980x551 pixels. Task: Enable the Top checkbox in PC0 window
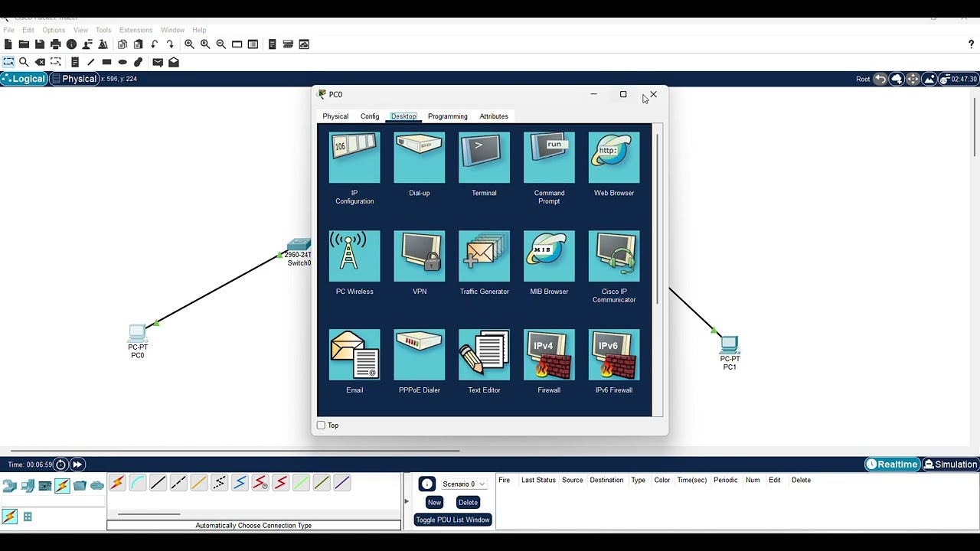tap(322, 425)
